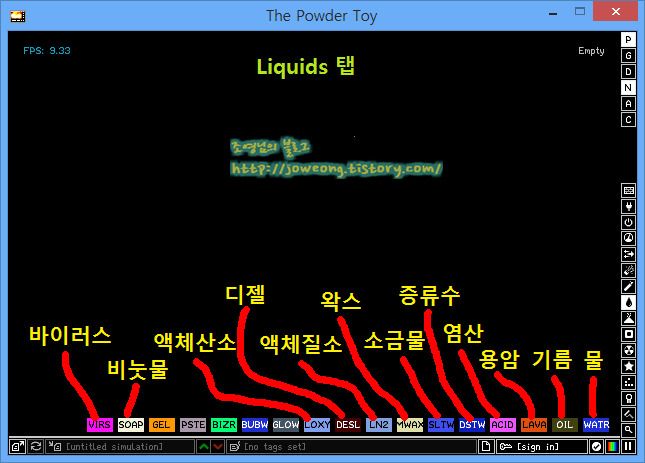Click the FPS: 3.33 readout
The height and width of the screenshot is (463, 645).
[x=46, y=51]
